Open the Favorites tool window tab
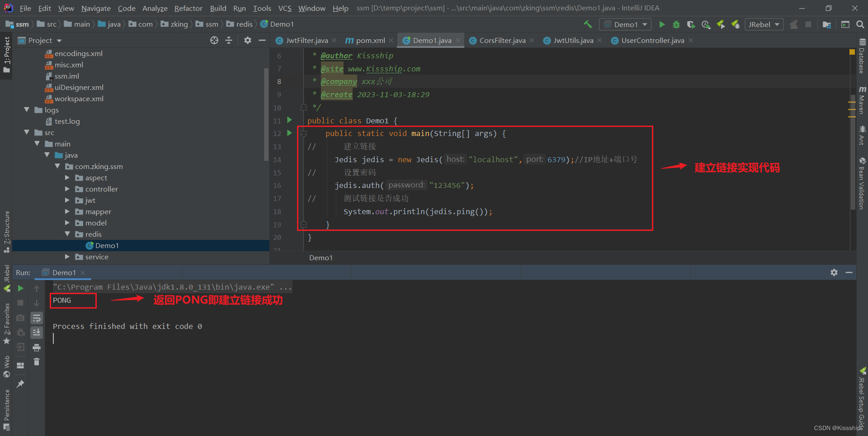The image size is (868, 436). point(7,324)
